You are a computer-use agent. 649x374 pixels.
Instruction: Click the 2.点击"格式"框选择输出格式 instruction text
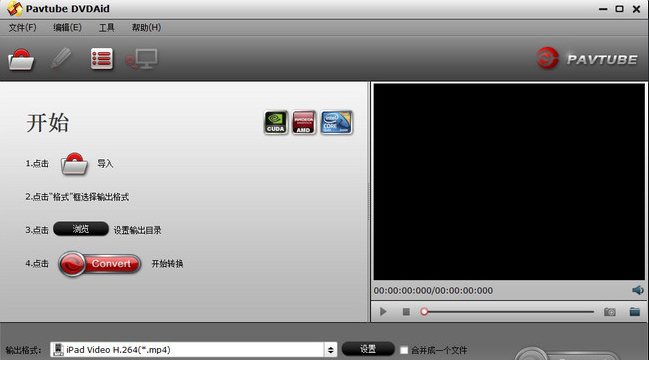(77, 197)
